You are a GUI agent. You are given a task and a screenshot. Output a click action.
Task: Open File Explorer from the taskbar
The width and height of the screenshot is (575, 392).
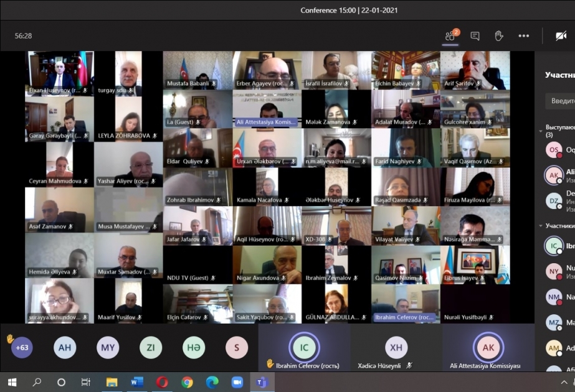tap(112, 383)
